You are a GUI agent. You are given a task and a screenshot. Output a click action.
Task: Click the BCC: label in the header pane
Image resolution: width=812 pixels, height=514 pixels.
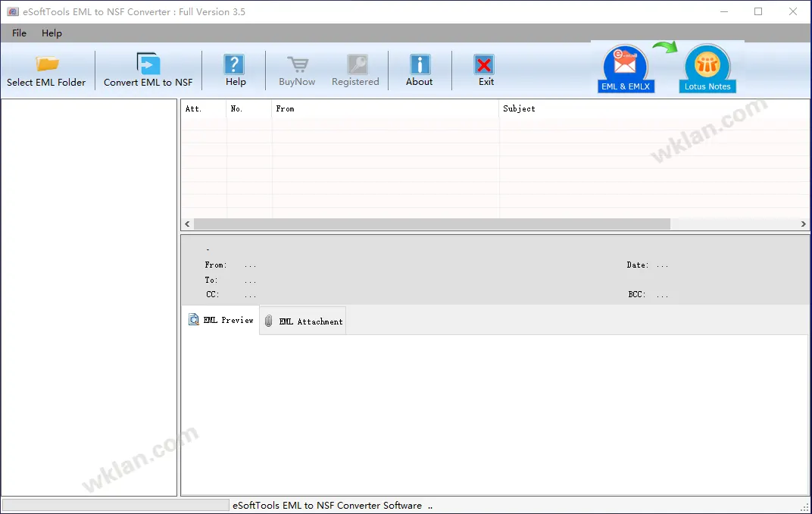637,294
